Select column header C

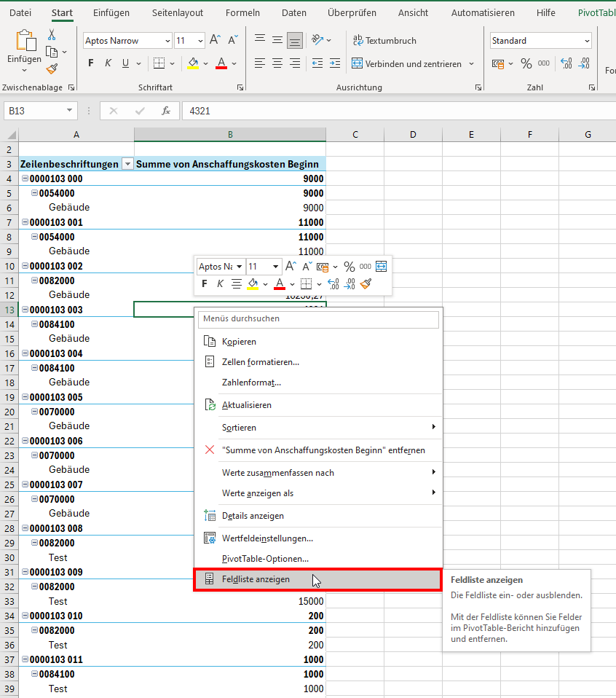355,135
